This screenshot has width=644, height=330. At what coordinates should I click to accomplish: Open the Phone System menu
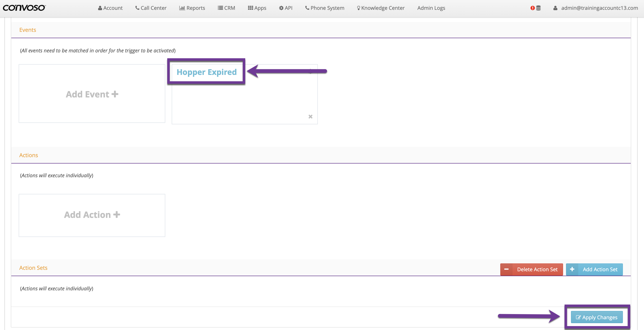pyautogui.click(x=324, y=8)
